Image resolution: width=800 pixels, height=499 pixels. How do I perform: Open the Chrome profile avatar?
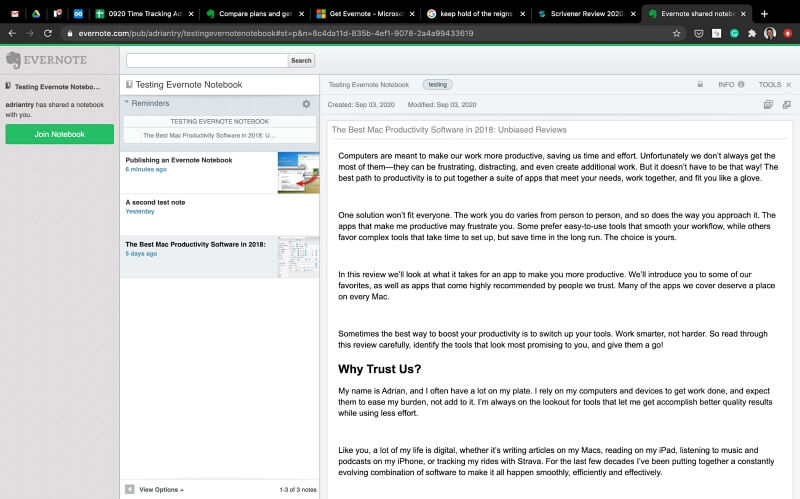[770, 33]
